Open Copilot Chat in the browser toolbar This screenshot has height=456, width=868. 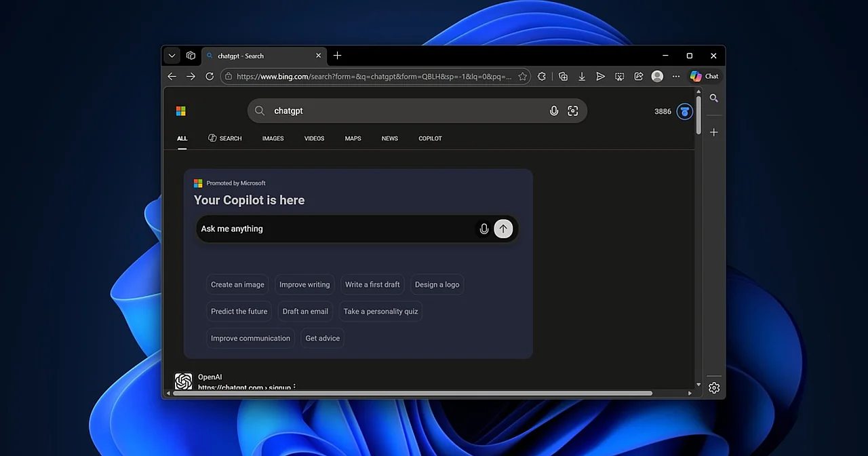[x=703, y=76]
